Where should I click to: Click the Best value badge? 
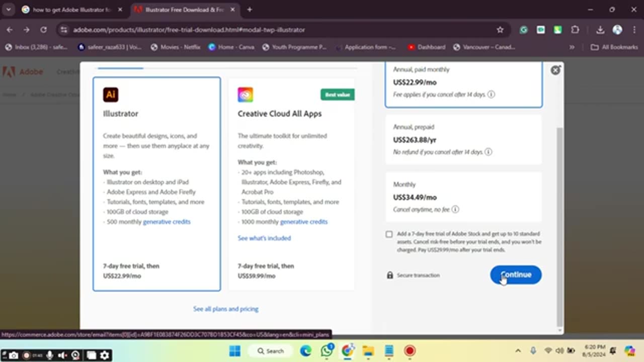coord(338,95)
